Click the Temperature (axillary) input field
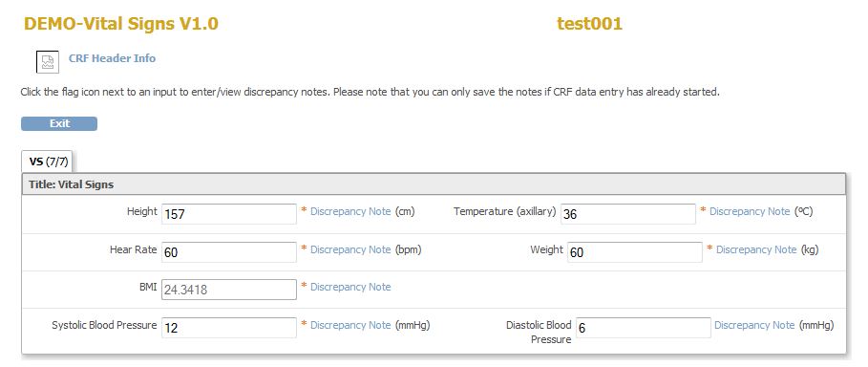Viewport: 868px width, 367px height. click(x=627, y=214)
